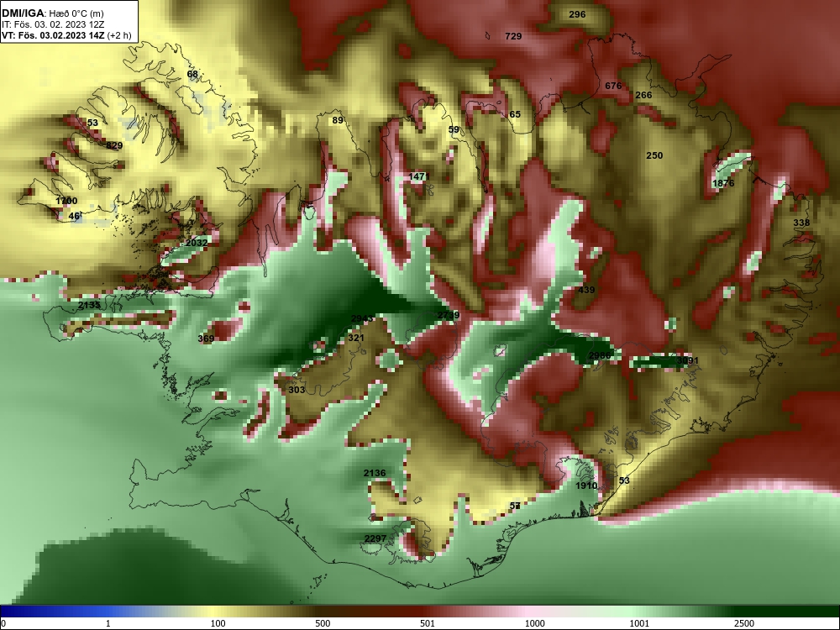Screen dimensions: 840x630
Task: Click the 729 height value
Action: point(513,36)
